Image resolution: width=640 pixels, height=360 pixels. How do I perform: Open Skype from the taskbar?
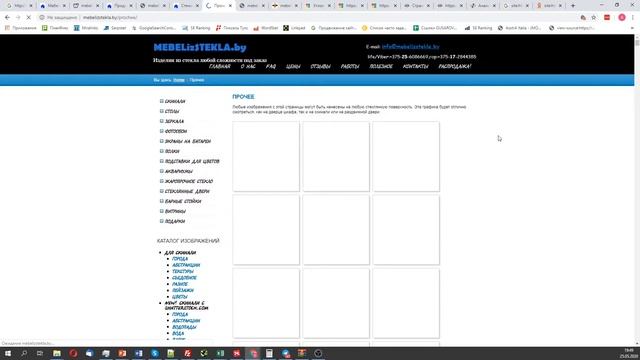[155, 353]
